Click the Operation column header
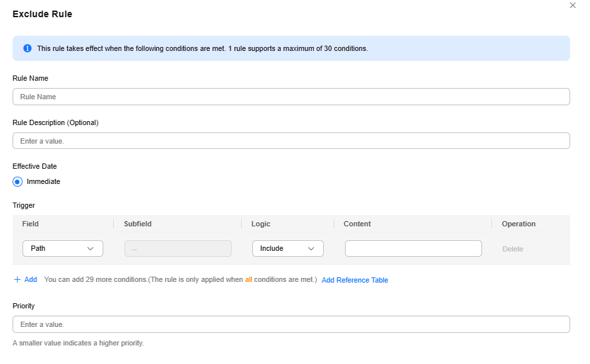This screenshot has height=364, width=590. 518,224
